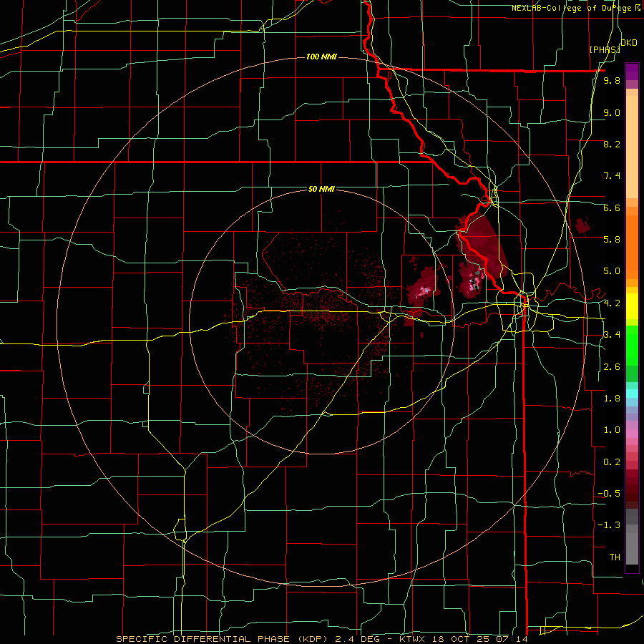
Task: Click the 100 NMI range ring label
Action: coord(321,57)
